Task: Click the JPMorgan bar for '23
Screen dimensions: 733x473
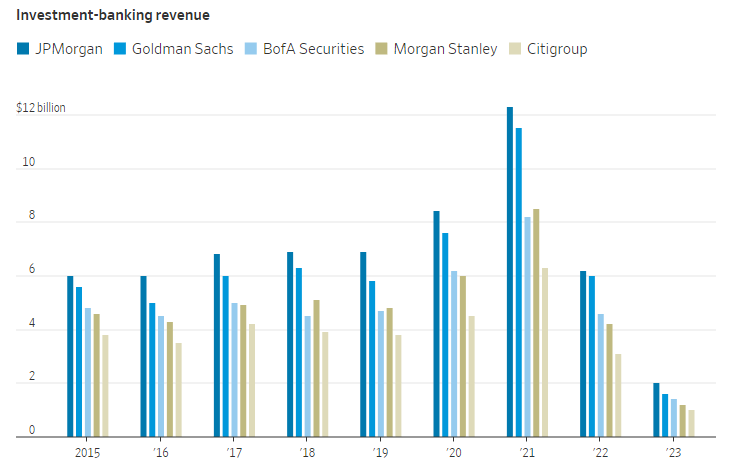Action: pos(656,410)
